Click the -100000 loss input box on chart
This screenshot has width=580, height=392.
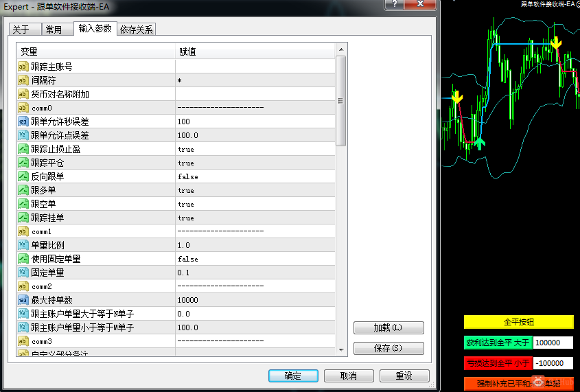(x=553, y=363)
